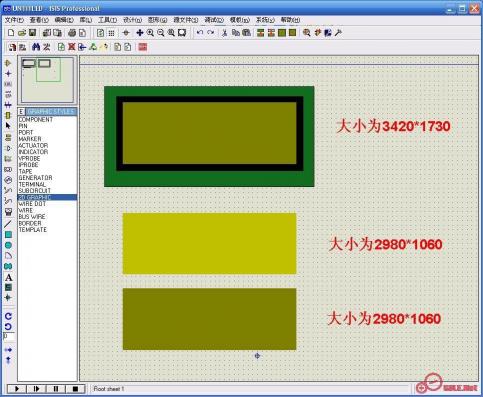
Task: Click the Print icon in toolbar
Action: click(72, 33)
